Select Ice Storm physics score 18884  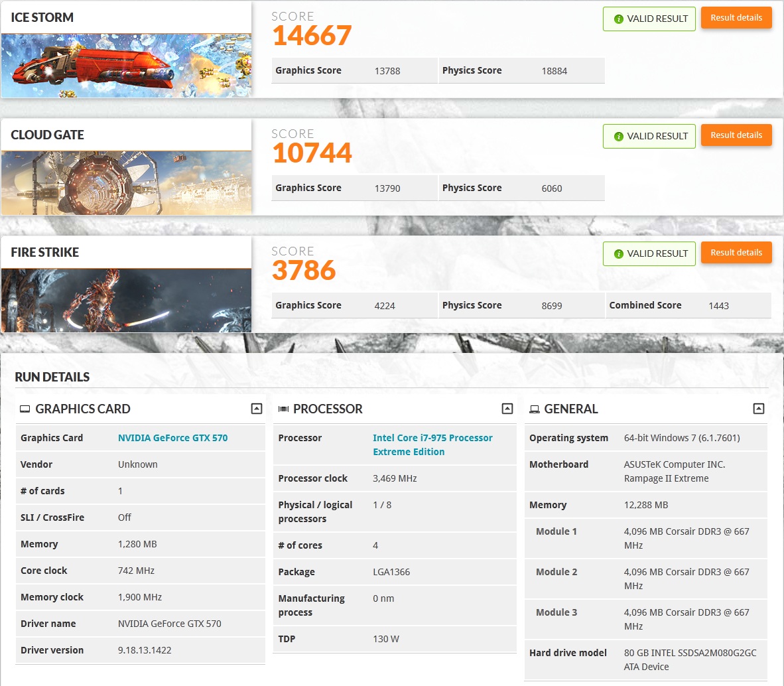click(x=555, y=71)
